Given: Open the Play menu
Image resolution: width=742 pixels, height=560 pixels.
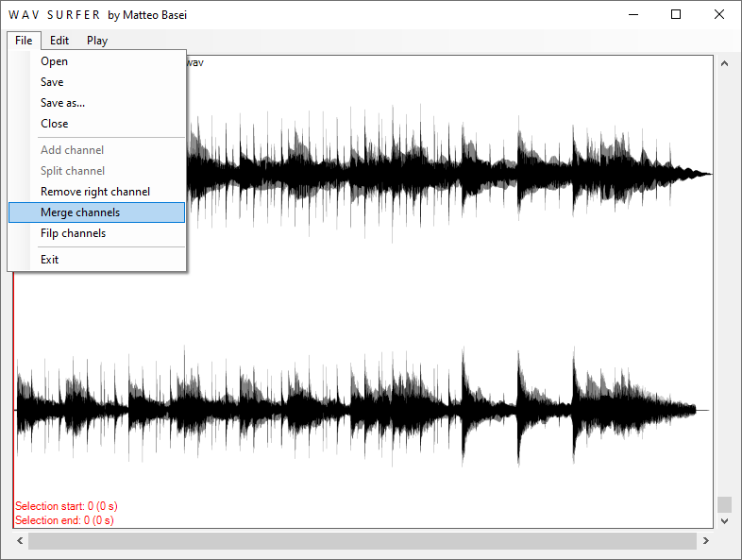Looking at the screenshot, I should 97,41.
